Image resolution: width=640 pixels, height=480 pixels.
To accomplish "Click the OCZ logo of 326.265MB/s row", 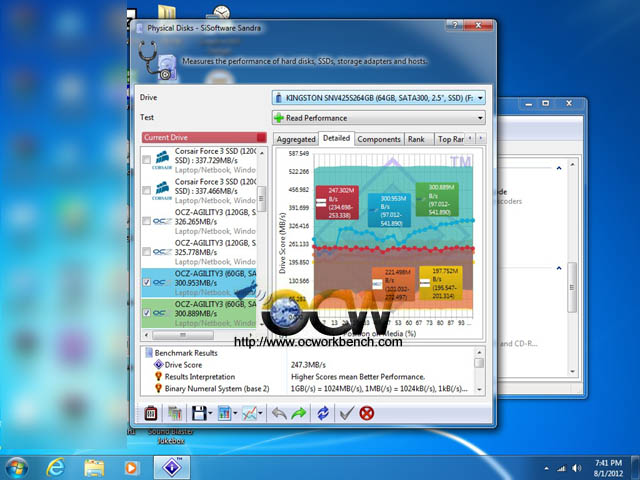I will point(162,221).
